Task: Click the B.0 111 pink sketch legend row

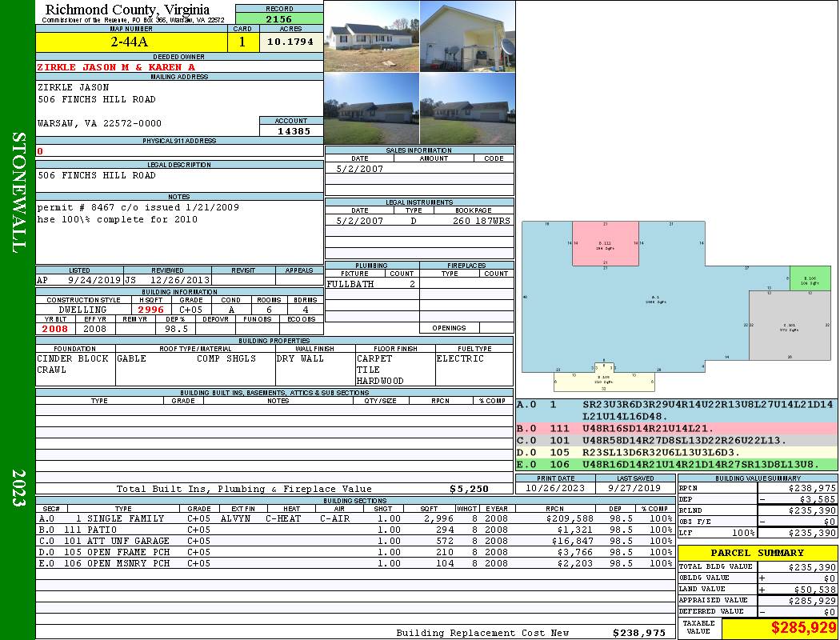Action: 676,429
